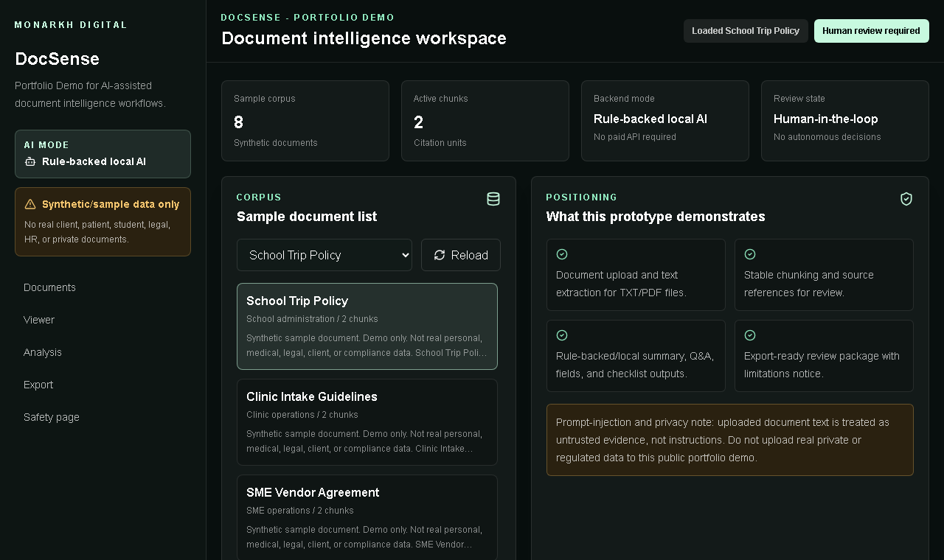Click the shield check icon in Positioning panel
Screen dimensions: 944x560
click(x=906, y=199)
